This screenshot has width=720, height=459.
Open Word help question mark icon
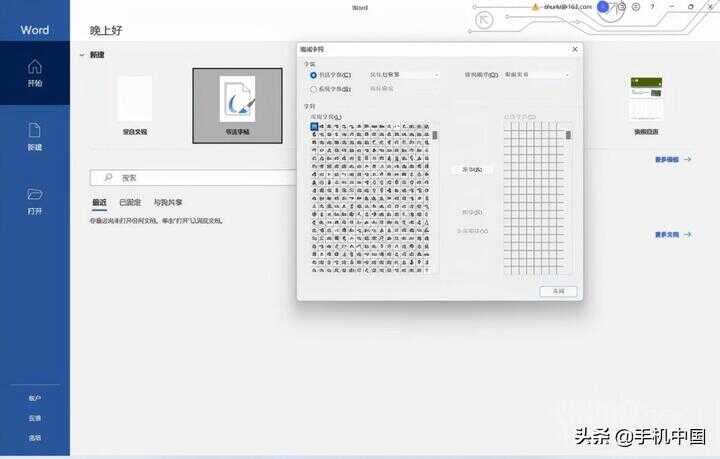pos(652,7)
